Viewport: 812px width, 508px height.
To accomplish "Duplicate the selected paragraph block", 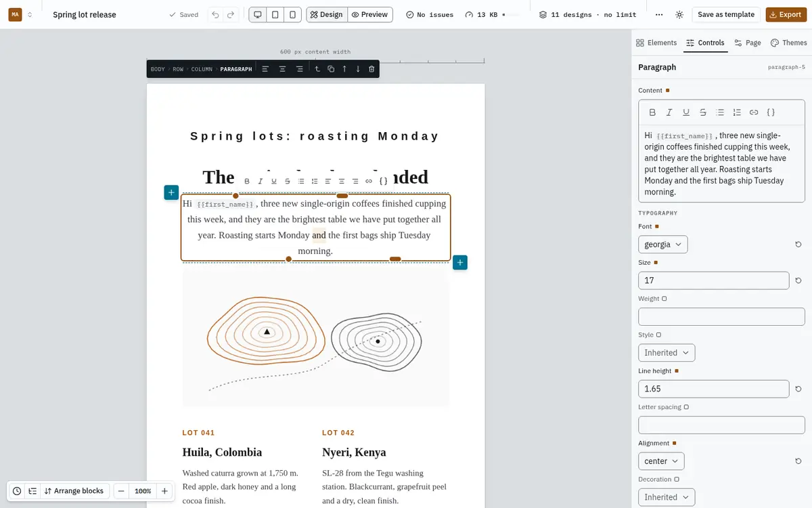I will click(331, 69).
